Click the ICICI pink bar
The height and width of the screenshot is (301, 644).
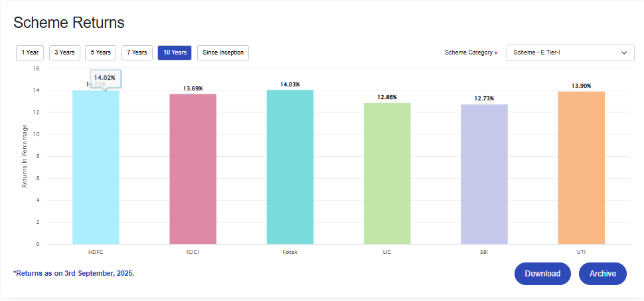tap(193, 169)
